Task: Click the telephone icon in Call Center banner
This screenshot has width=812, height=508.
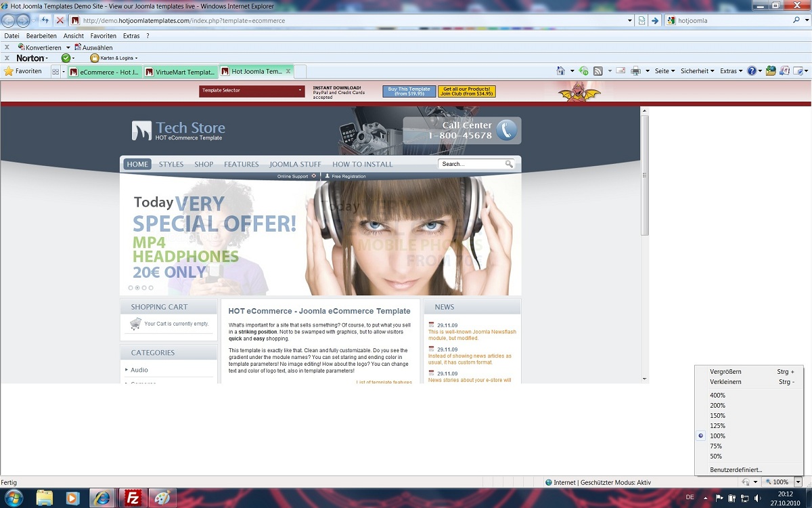Action: (x=506, y=130)
